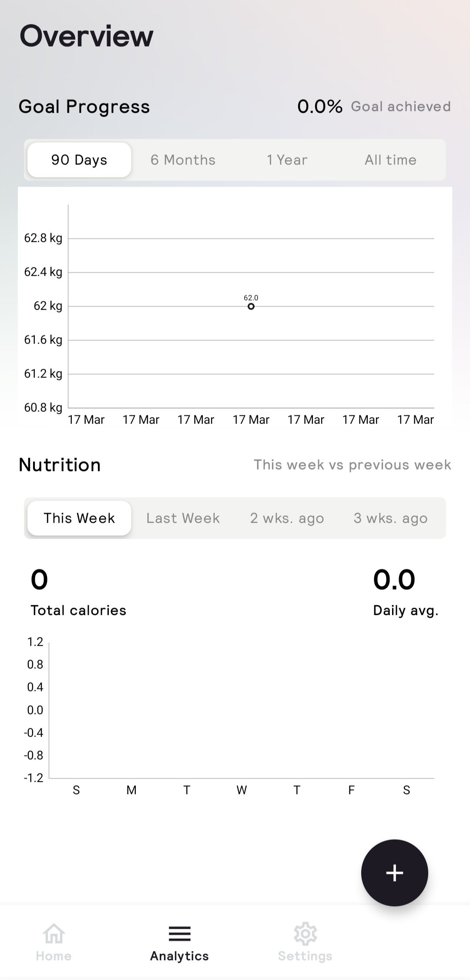Tap the Analytics tab label
Viewport: 470px width, 980px height.
pos(179,956)
